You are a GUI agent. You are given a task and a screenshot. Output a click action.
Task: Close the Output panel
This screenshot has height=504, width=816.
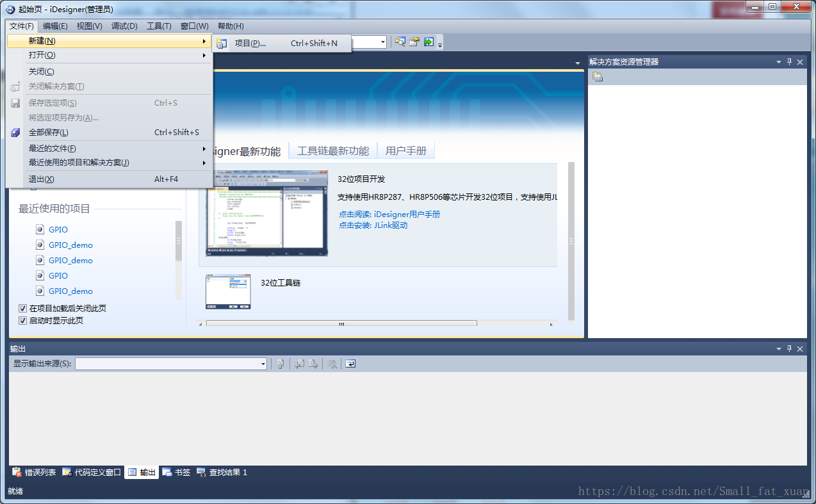(x=800, y=348)
